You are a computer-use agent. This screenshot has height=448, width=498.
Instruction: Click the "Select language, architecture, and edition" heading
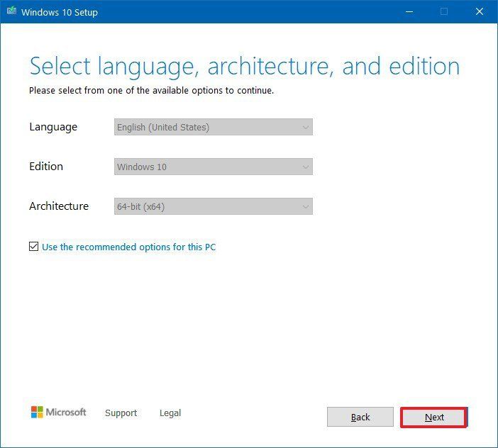(x=244, y=67)
